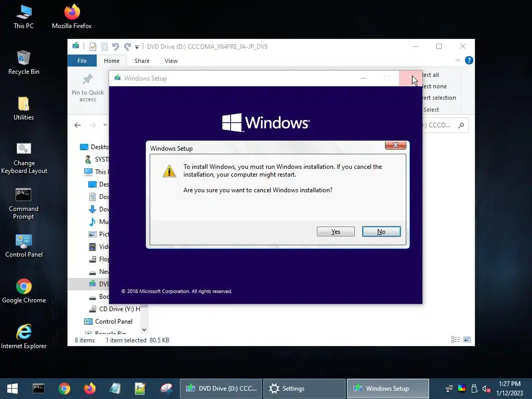Open taskbar clock showing 1:27 PM
532x399 pixels.
[x=510, y=389]
